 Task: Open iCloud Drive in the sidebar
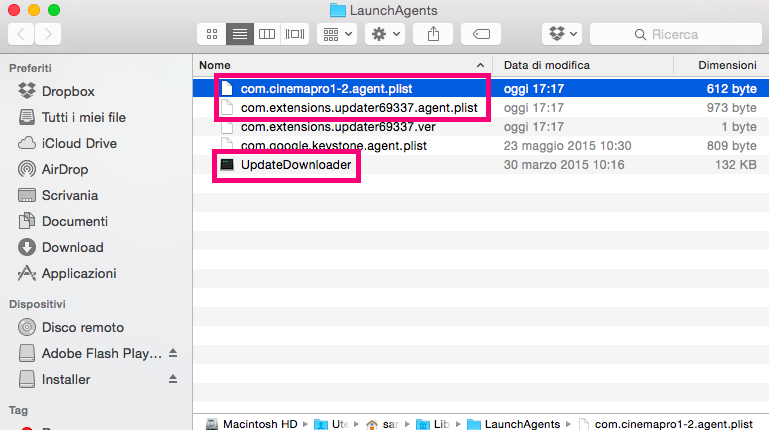pyautogui.click(x=68, y=143)
